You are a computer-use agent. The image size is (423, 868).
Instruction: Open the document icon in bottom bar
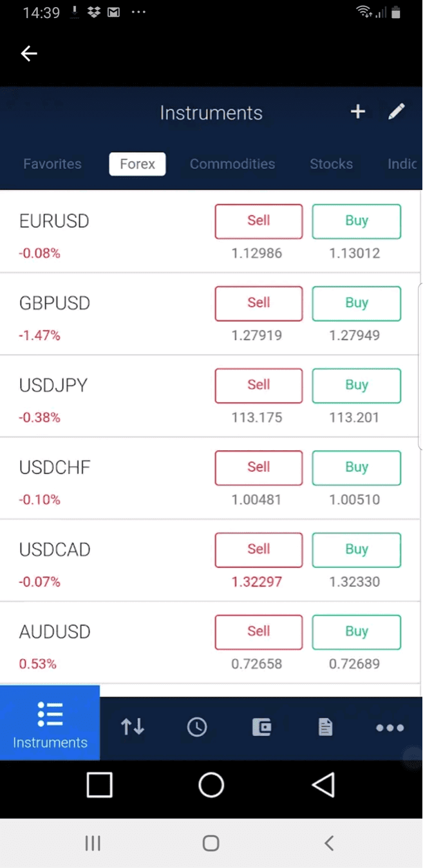(x=326, y=727)
